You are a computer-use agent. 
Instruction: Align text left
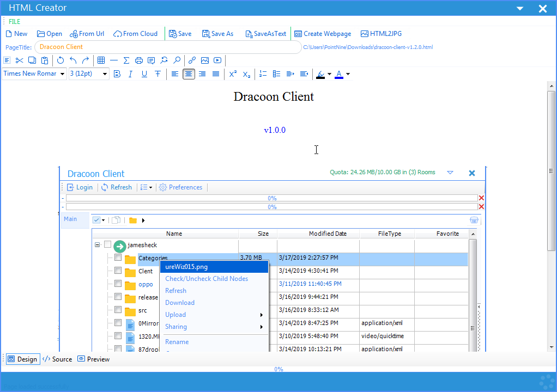175,74
